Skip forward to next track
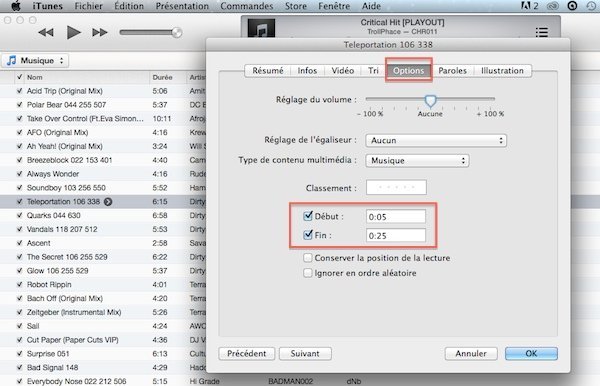The height and width of the screenshot is (386, 600). [100, 33]
